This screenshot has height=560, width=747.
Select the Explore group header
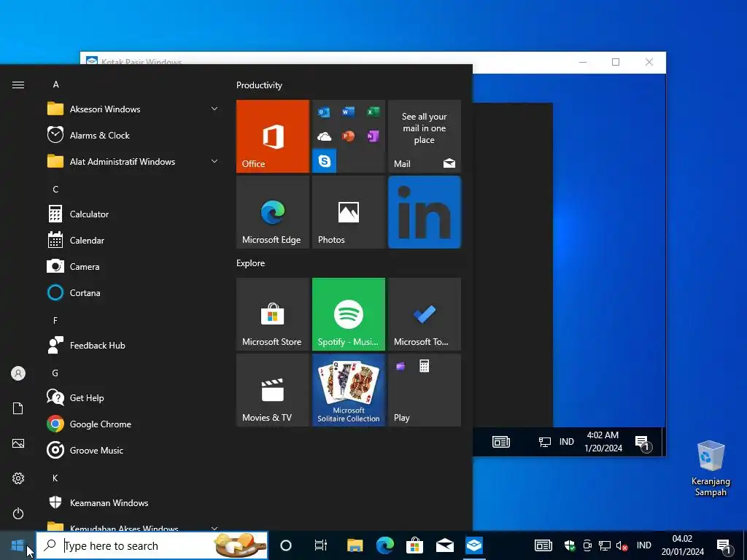point(251,263)
